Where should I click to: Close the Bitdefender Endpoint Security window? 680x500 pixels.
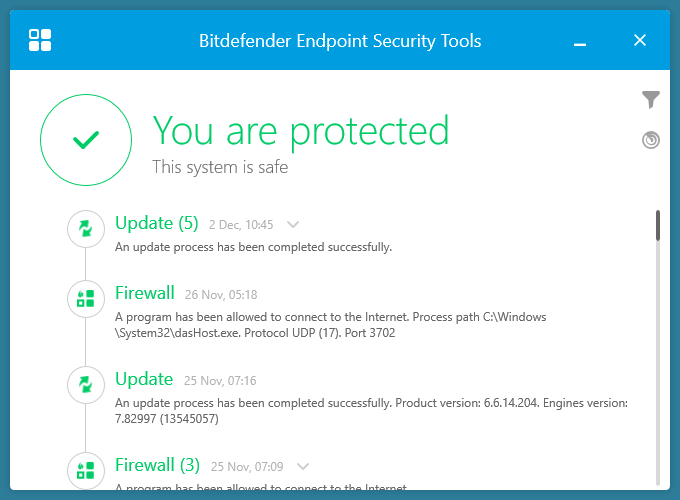point(640,41)
